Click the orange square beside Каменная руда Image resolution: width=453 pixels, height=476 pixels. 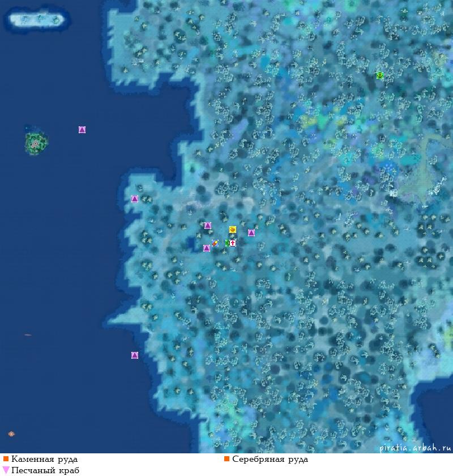pos(6,458)
